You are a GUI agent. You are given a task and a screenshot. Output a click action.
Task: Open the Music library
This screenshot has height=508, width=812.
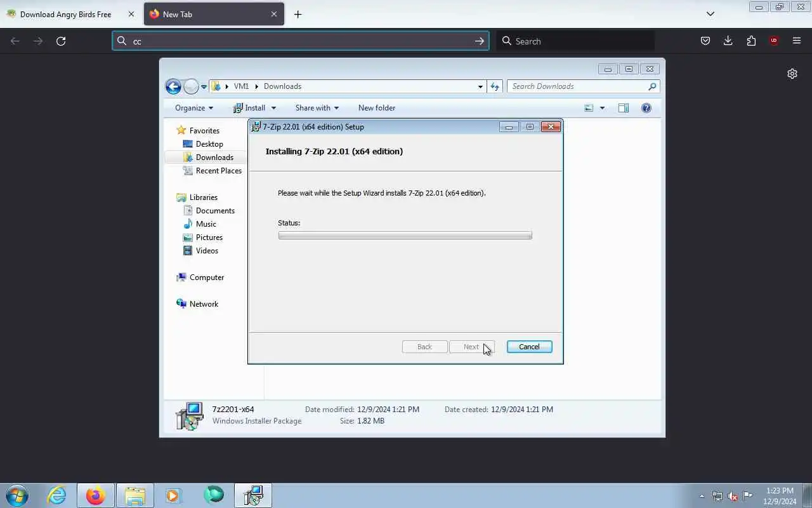point(206,224)
